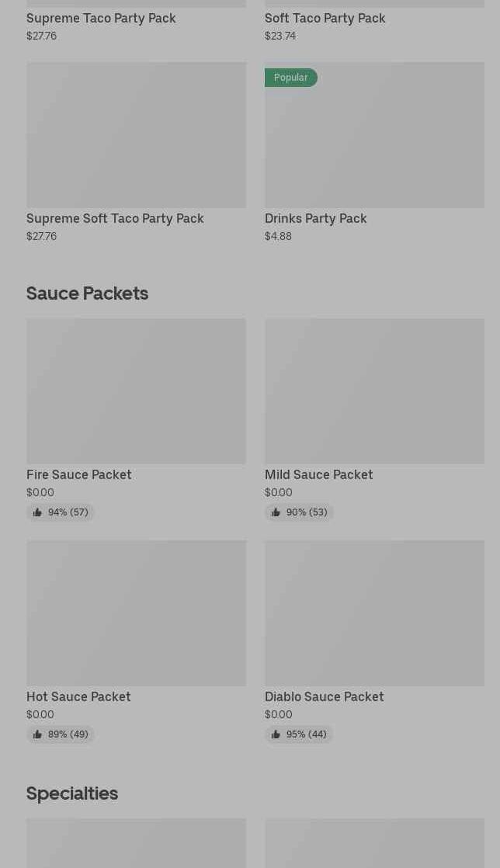Click the Soft Taco Party Pack title
Screen dimensions: 500x868
pyautogui.click(x=325, y=18)
